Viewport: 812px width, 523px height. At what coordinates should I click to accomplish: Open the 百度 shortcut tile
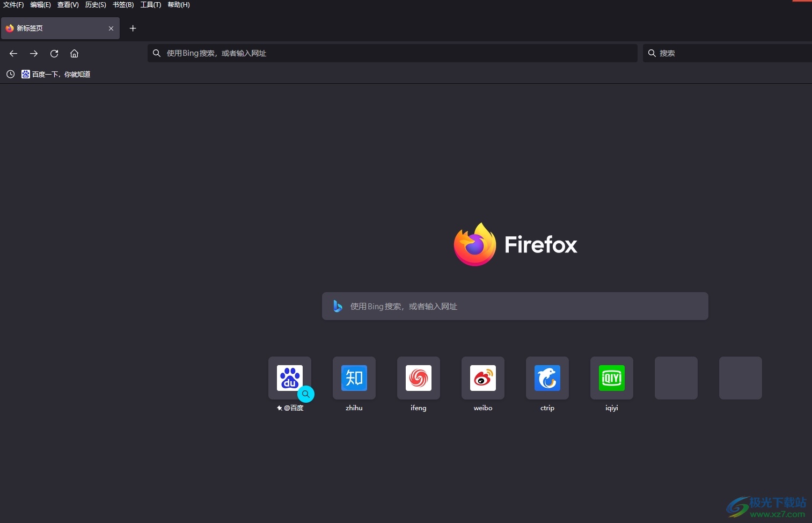click(290, 378)
